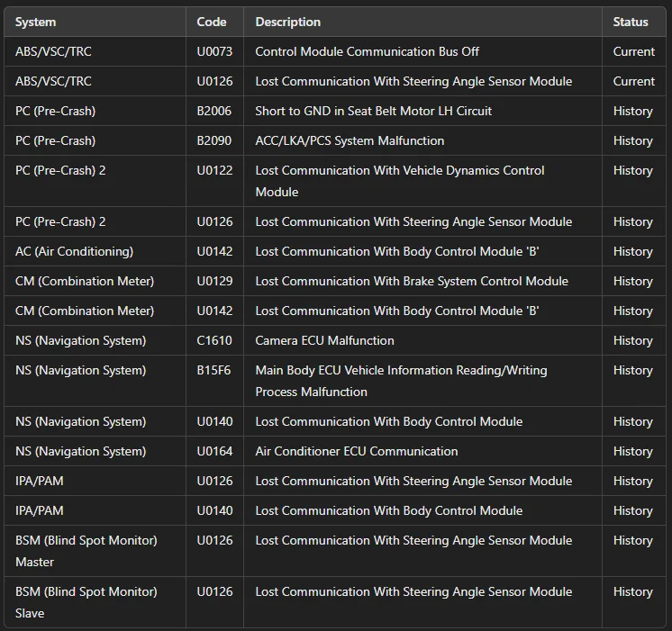Image resolution: width=672 pixels, height=631 pixels.
Task: Select the Description column header
Action: (287, 22)
